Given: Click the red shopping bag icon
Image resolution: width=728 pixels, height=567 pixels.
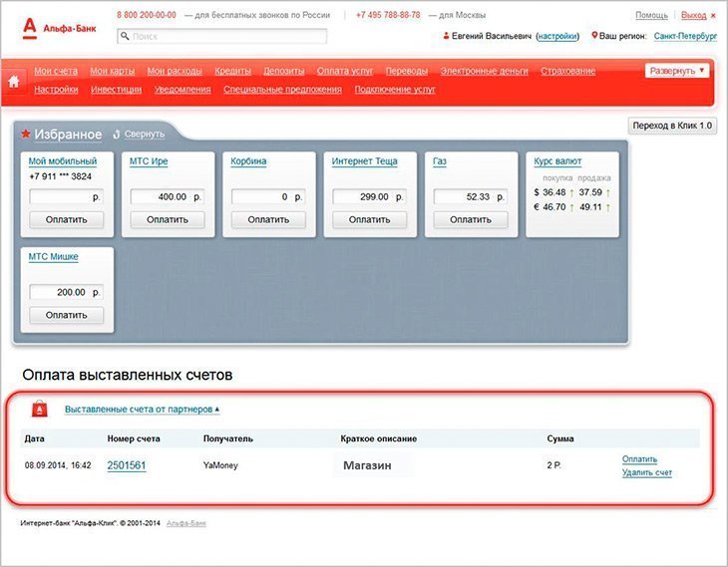Looking at the screenshot, I should (x=40, y=410).
